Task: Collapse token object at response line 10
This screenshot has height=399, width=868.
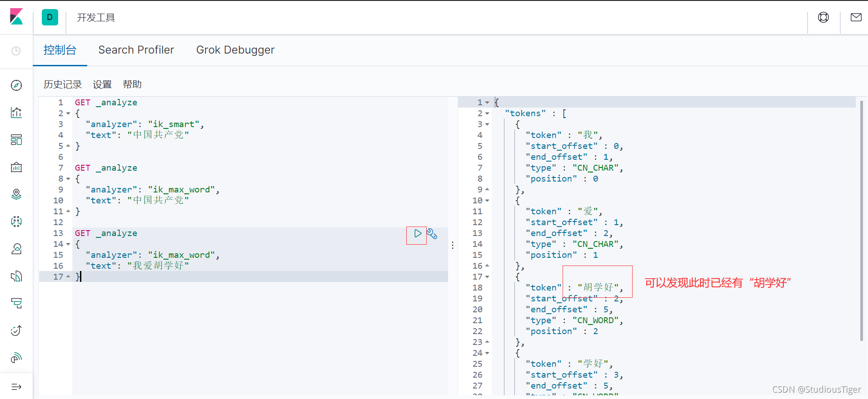Action: click(487, 201)
